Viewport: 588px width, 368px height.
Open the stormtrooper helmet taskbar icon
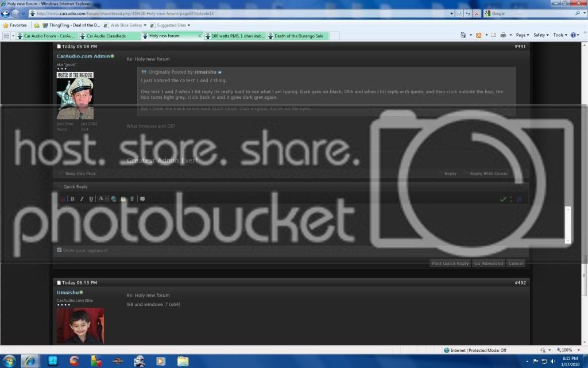coord(140,361)
